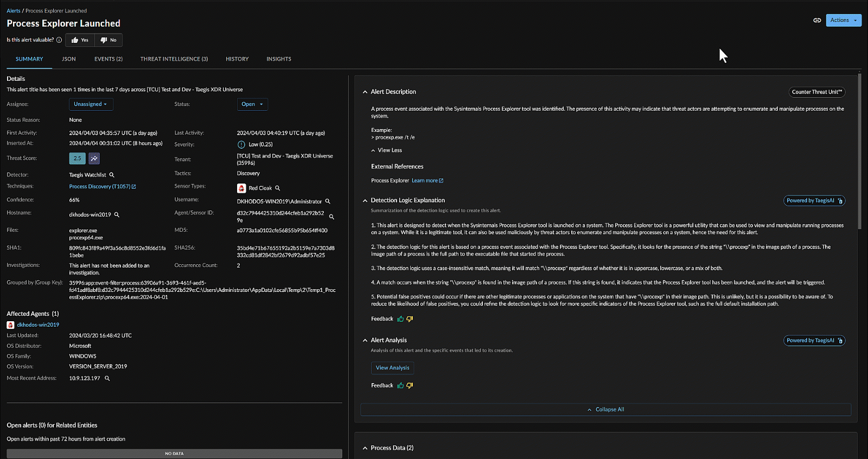Search by Red Cloak sensor type

tap(277, 188)
